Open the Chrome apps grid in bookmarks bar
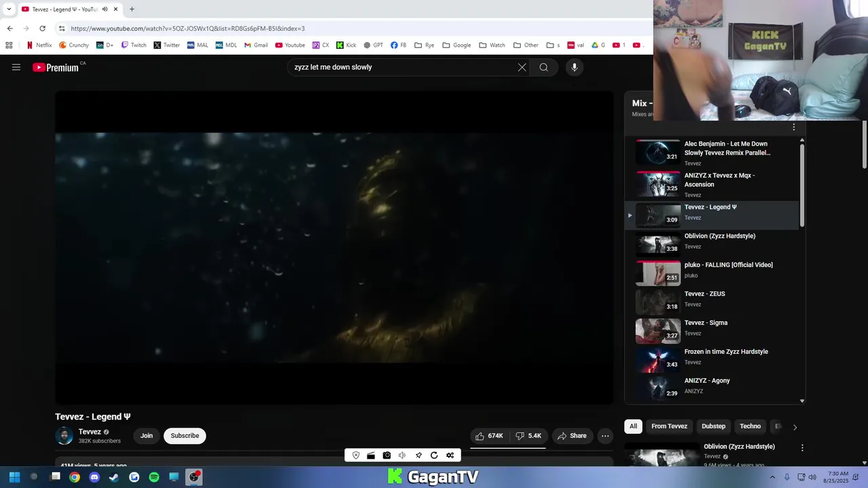The height and width of the screenshot is (488, 868). [x=9, y=45]
